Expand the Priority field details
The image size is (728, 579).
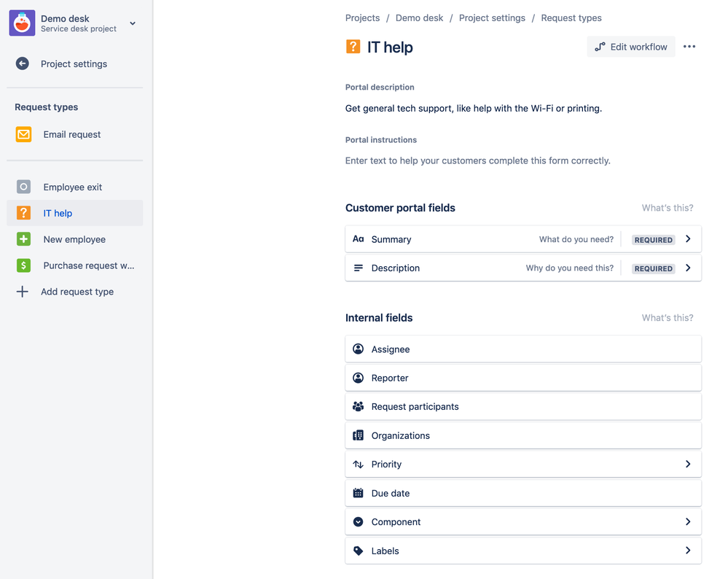click(x=687, y=464)
